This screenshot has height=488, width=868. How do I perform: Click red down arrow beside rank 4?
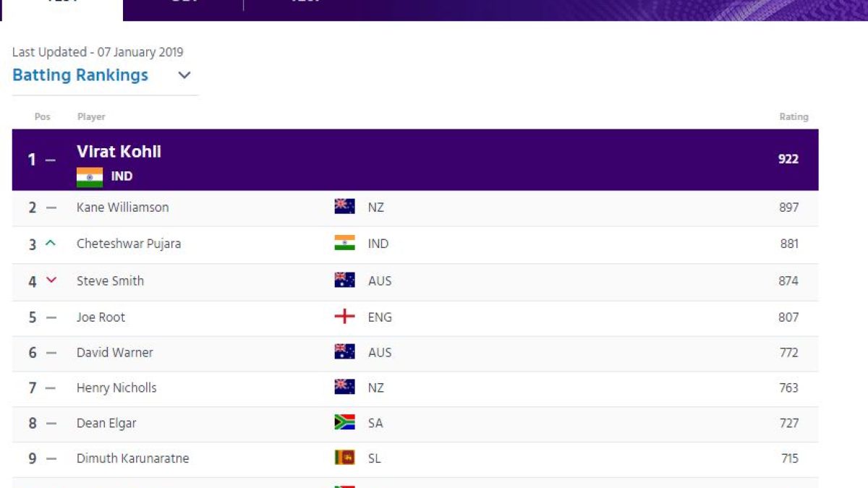[51, 281]
